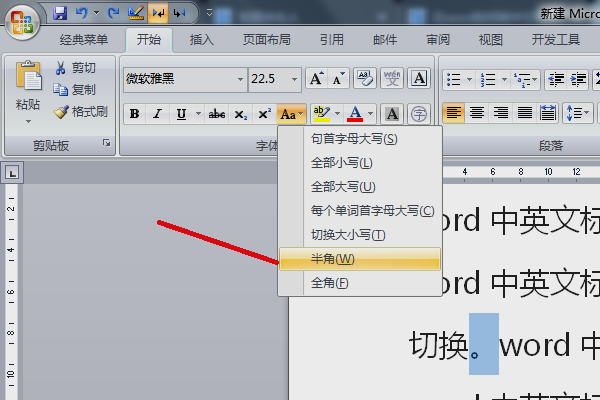Shrink font size icon
Image resolution: width=600 pixels, height=400 pixels.
pyautogui.click(x=338, y=78)
